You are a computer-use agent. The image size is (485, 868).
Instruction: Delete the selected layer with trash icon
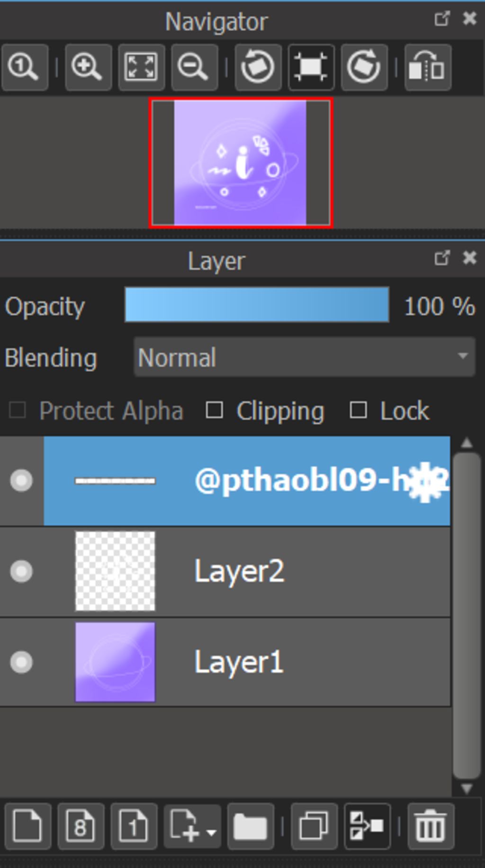pyautogui.click(x=431, y=826)
